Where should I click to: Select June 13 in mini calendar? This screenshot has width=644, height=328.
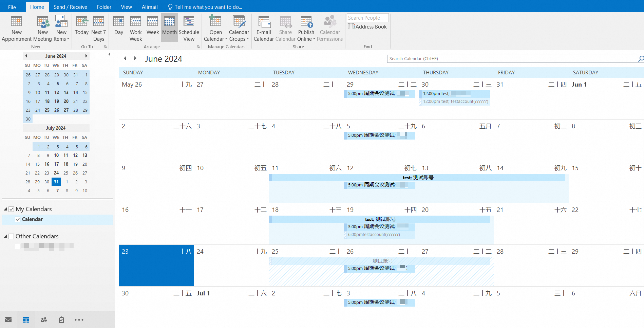pos(66,92)
